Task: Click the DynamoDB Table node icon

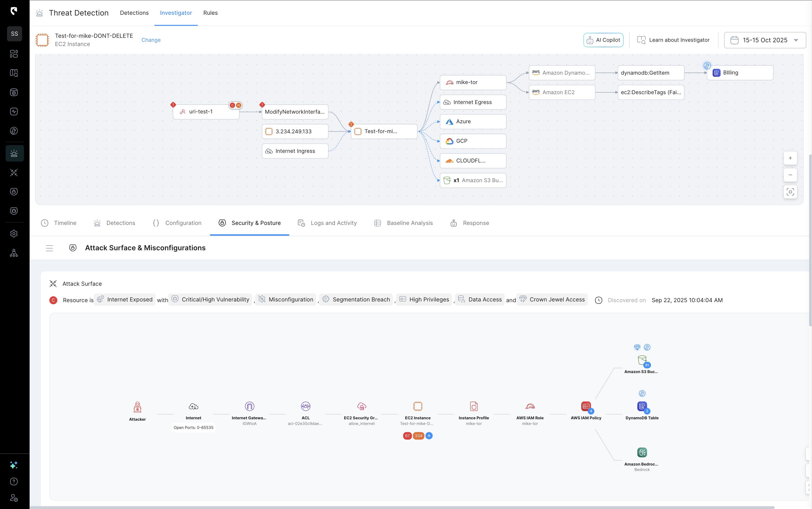Action: (642, 406)
